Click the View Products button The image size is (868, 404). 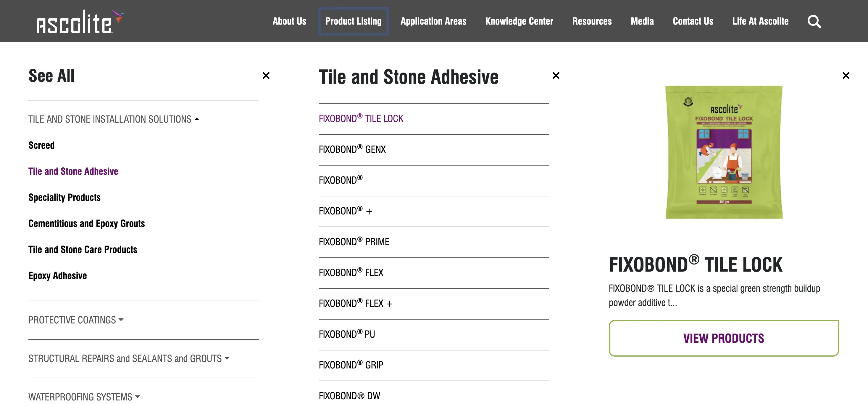coord(723,338)
